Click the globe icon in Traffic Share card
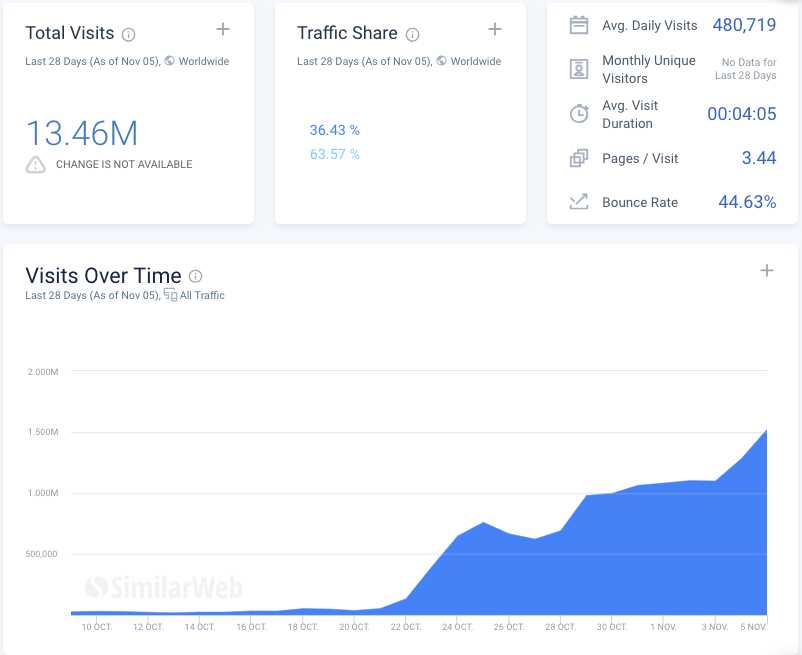The height and width of the screenshot is (655, 802). coord(441,61)
